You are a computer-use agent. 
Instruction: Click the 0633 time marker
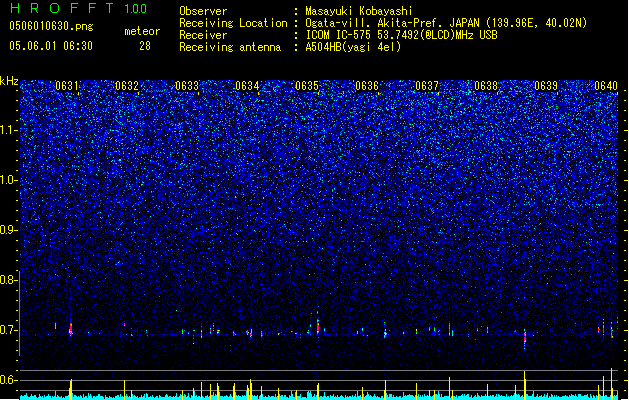click(187, 86)
